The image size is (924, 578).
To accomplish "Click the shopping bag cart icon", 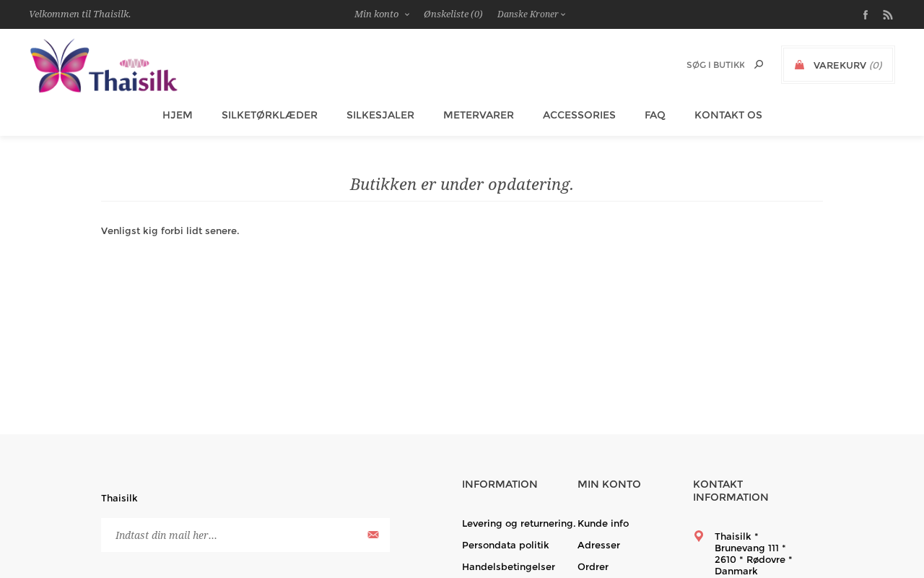I will (799, 65).
